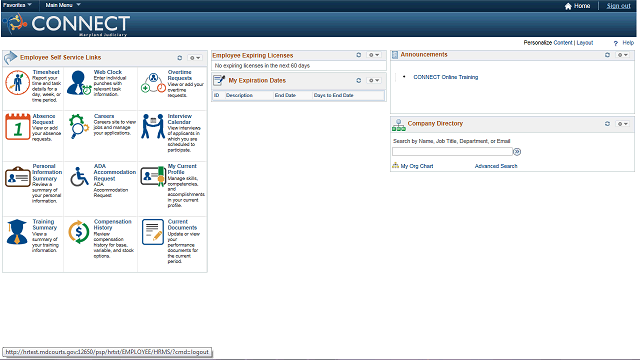
Task: Open the My Org Chart link
Action: (417, 166)
